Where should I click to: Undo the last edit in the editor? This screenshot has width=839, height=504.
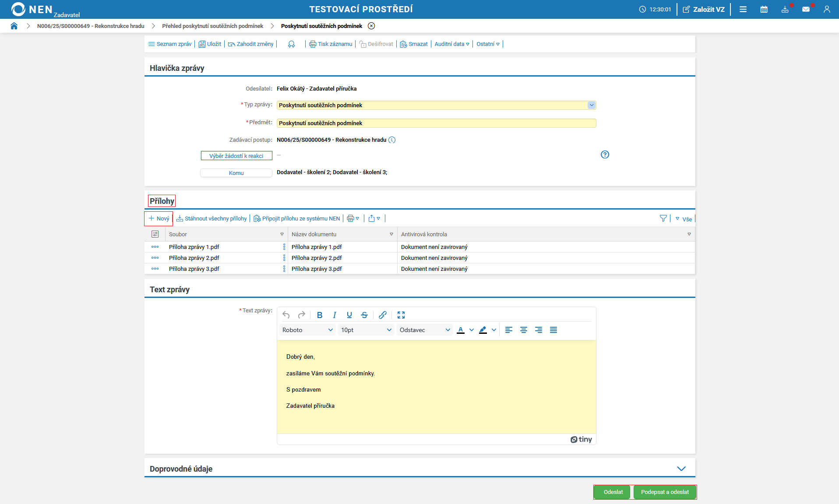286,315
